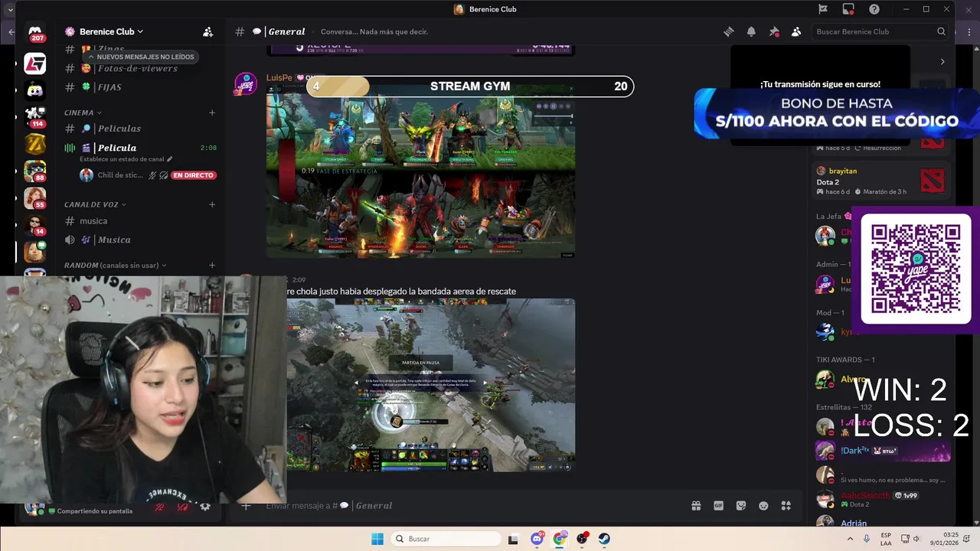This screenshot has height=551, width=980.
Task: Create a channel in CANAL DE VOZ with plus
Action: coord(212,204)
